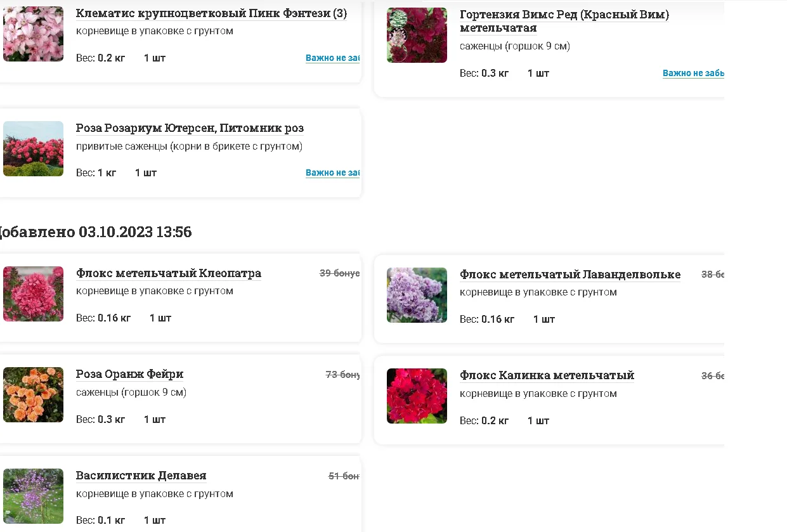Open the Флокс метельчатый Лаванделвольке link
Screen dimensions: 787x532
pos(569,275)
